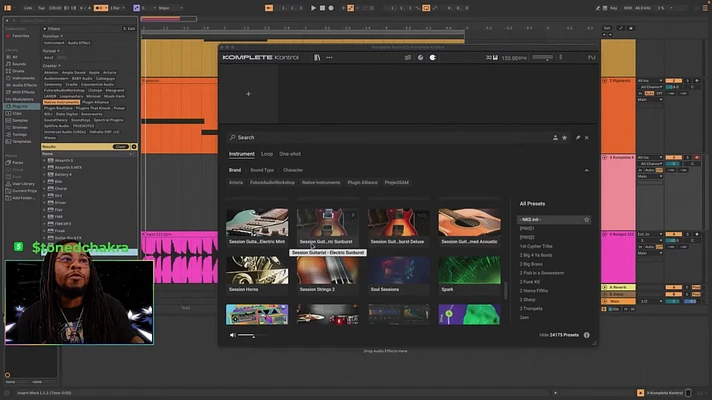Select the Sound Type filter tab
The width and height of the screenshot is (712, 400).
262,170
